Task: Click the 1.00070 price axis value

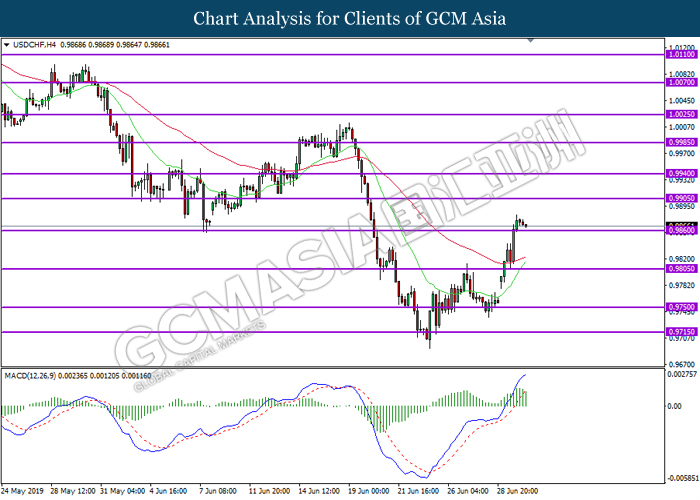Action: 682,127
